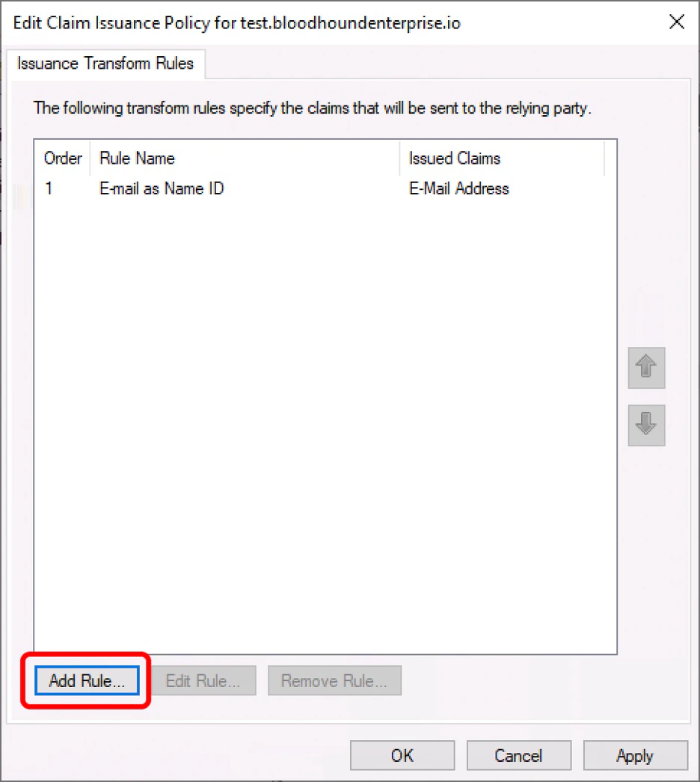Click the dialog title bar text

tap(236, 23)
